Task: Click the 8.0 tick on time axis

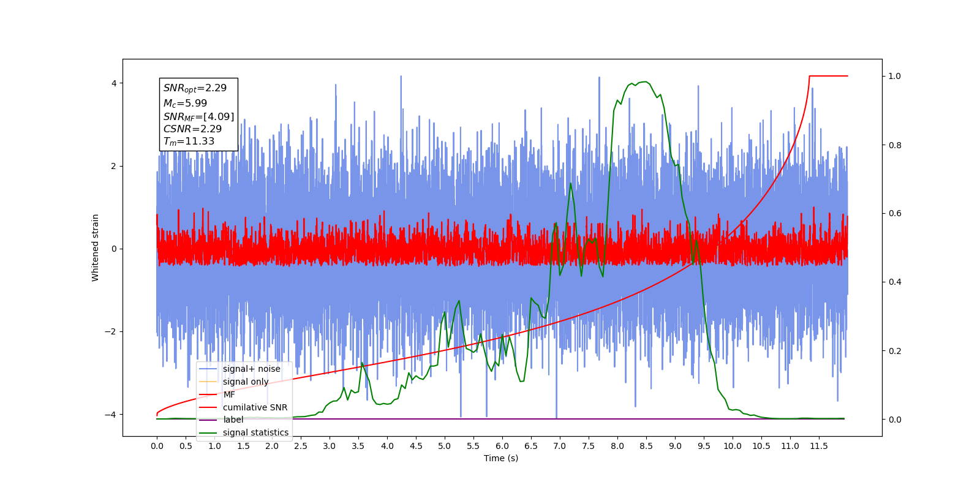Action: [x=617, y=446]
